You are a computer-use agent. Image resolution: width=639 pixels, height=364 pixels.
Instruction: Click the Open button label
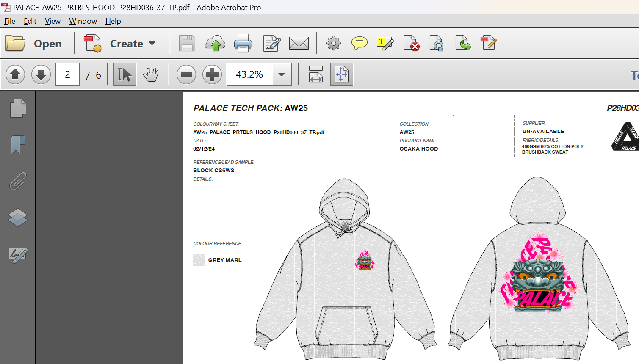point(48,44)
